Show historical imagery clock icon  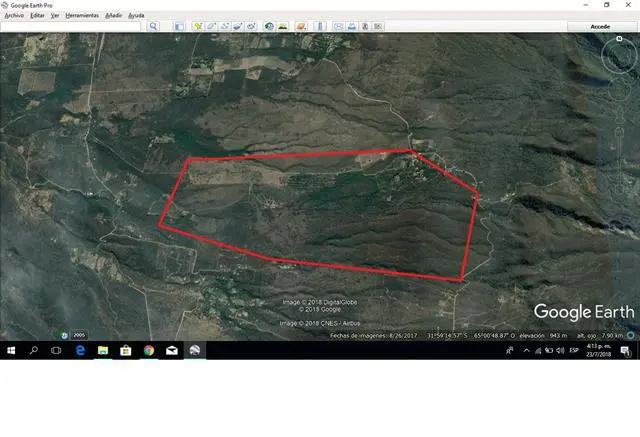[269, 27]
